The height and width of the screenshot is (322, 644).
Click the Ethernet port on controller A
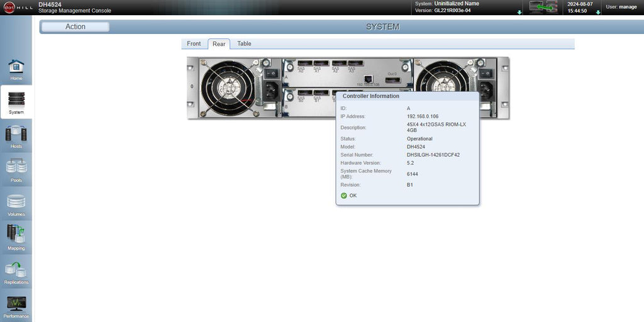[x=369, y=79]
